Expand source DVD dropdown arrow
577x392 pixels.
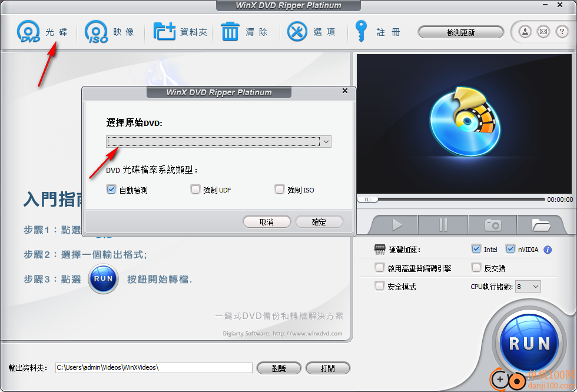[326, 142]
